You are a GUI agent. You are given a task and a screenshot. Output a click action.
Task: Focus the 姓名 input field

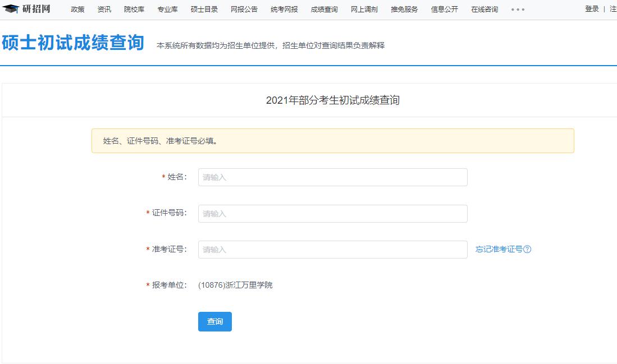[x=332, y=177]
